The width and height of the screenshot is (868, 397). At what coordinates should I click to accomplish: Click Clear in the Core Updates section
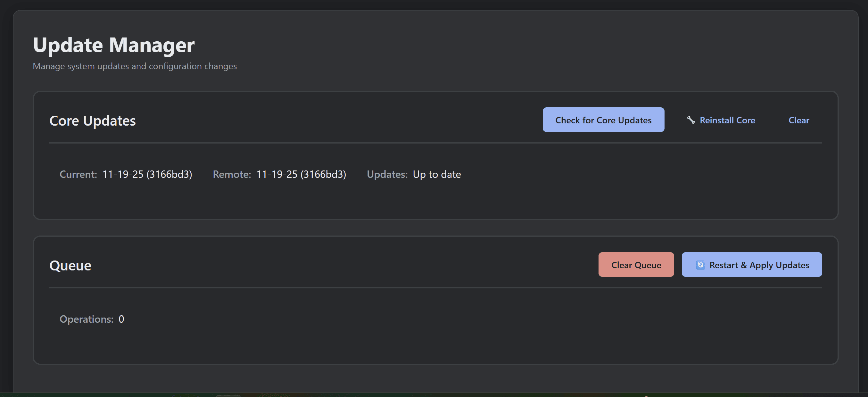(x=798, y=120)
